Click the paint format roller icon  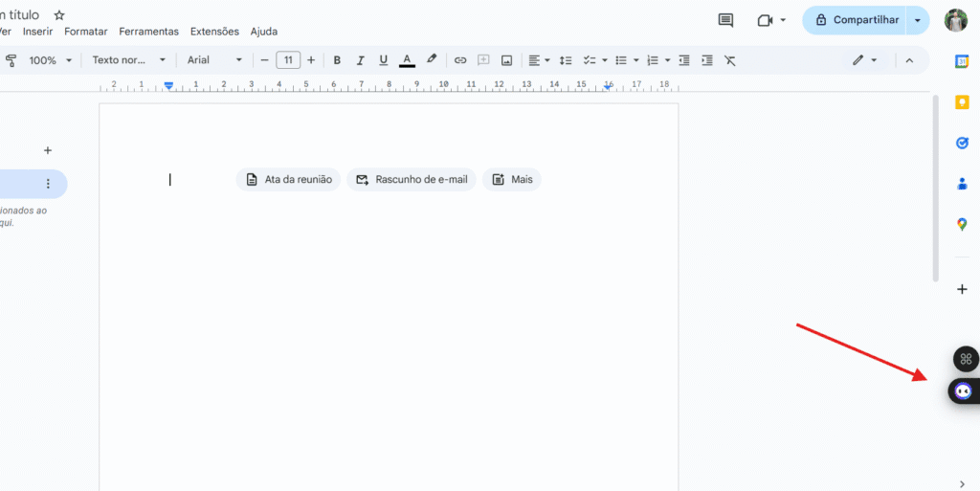11,60
